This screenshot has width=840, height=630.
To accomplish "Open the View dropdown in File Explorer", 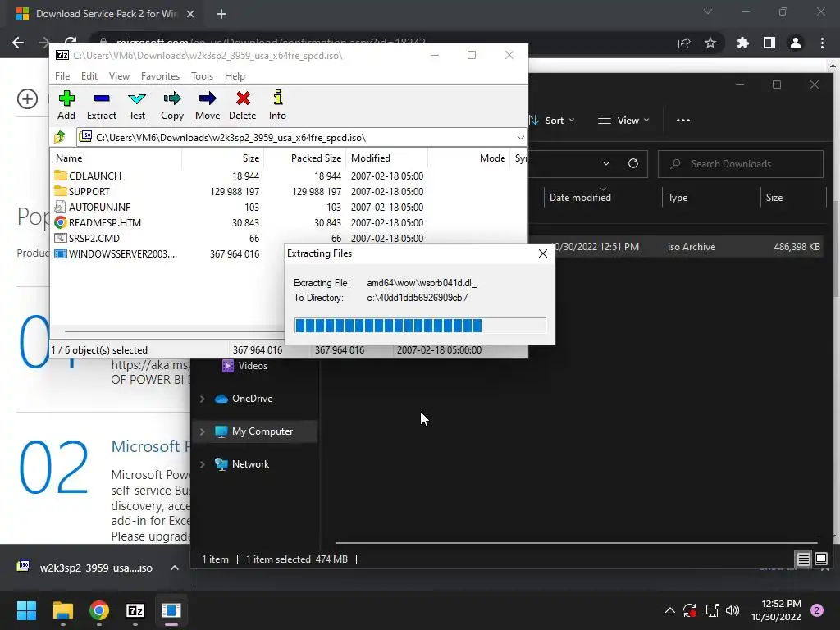I will pos(623,121).
